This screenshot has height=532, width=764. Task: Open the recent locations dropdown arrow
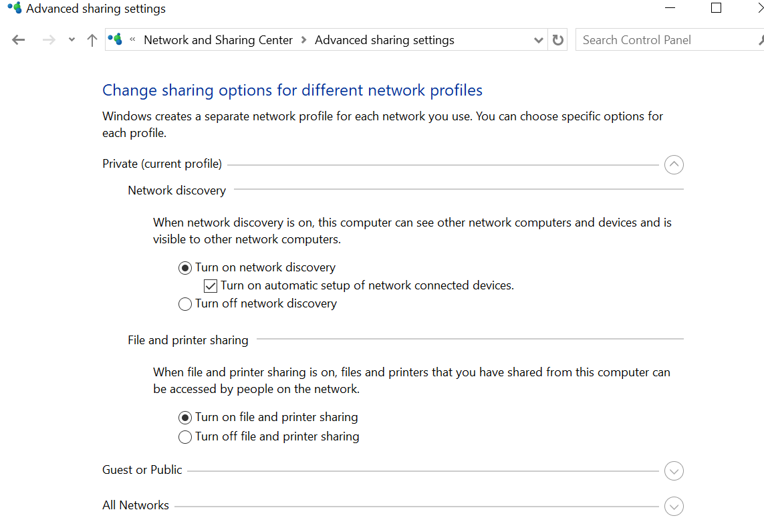(72, 40)
